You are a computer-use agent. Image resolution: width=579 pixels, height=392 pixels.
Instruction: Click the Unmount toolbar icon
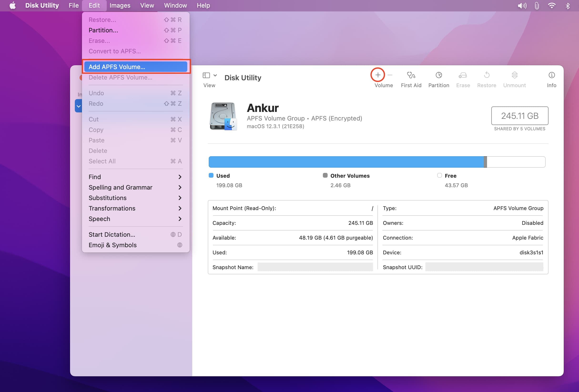[x=514, y=75]
